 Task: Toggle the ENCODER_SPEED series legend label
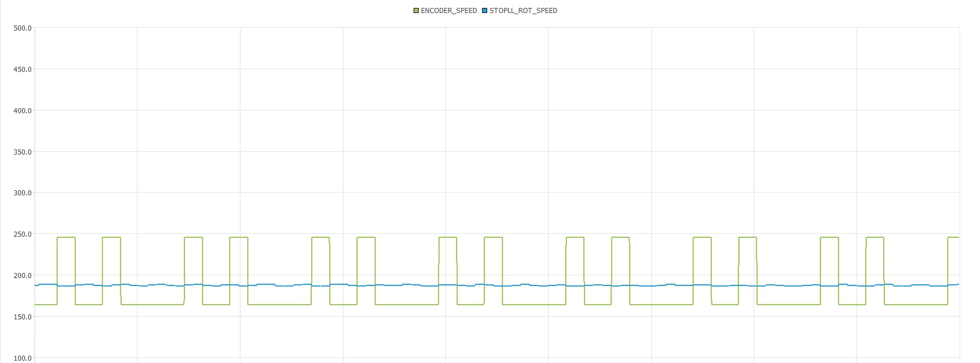[449, 11]
